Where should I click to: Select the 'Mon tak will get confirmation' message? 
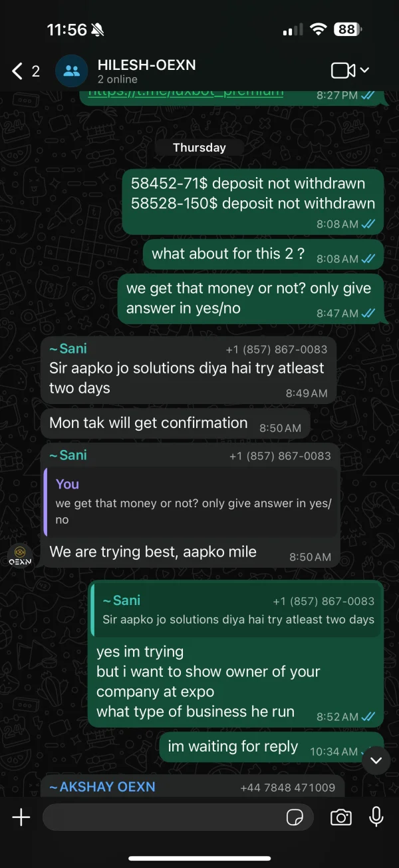[x=176, y=423]
